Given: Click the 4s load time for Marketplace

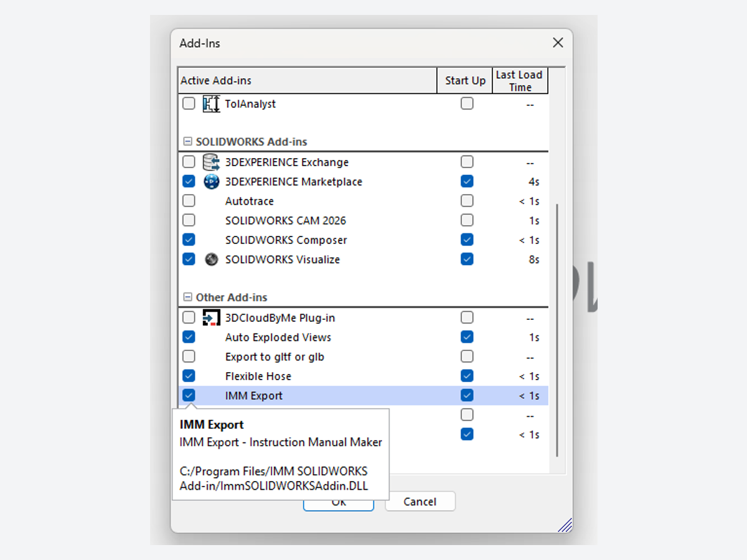Looking at the screenshot, I should [534, 182].
